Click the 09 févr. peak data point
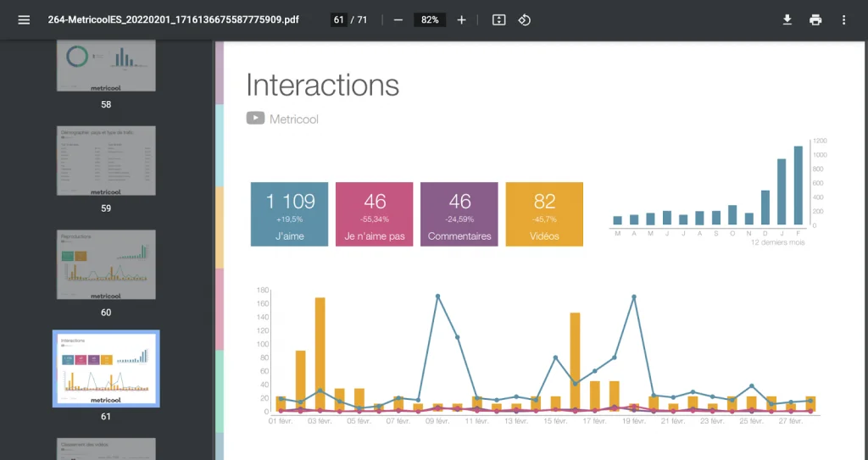The width and height of the screenshot is (868, 460). point(438,297)
